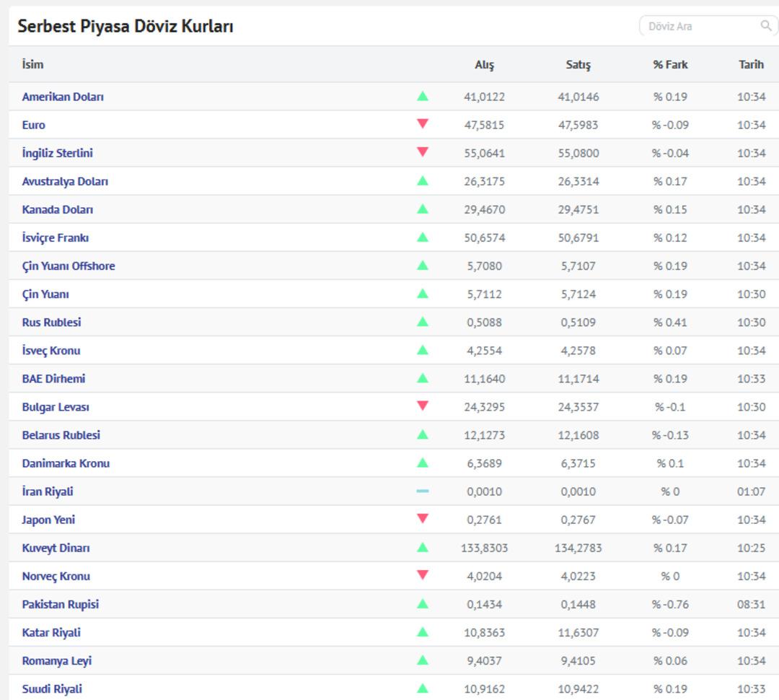
Task: Open the Euro currency link
Action: pos(34,125)
